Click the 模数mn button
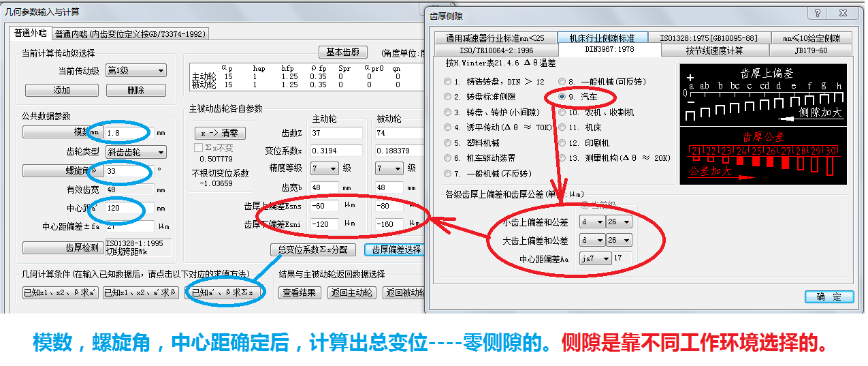Viewport: 868px width, 366px height. [63, 132]
